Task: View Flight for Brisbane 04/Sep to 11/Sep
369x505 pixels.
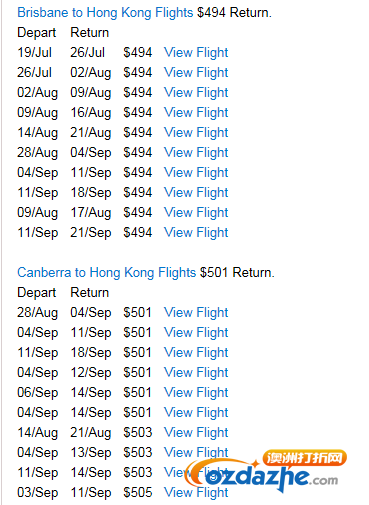Action: [196, 173]
